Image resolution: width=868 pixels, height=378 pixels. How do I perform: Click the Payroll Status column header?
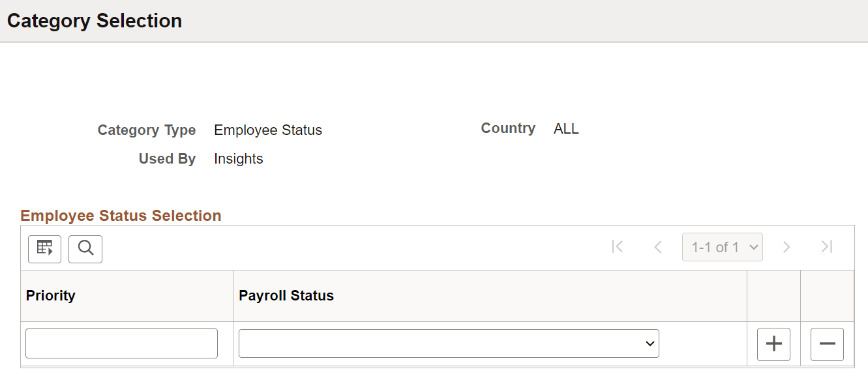coord(286,295)
